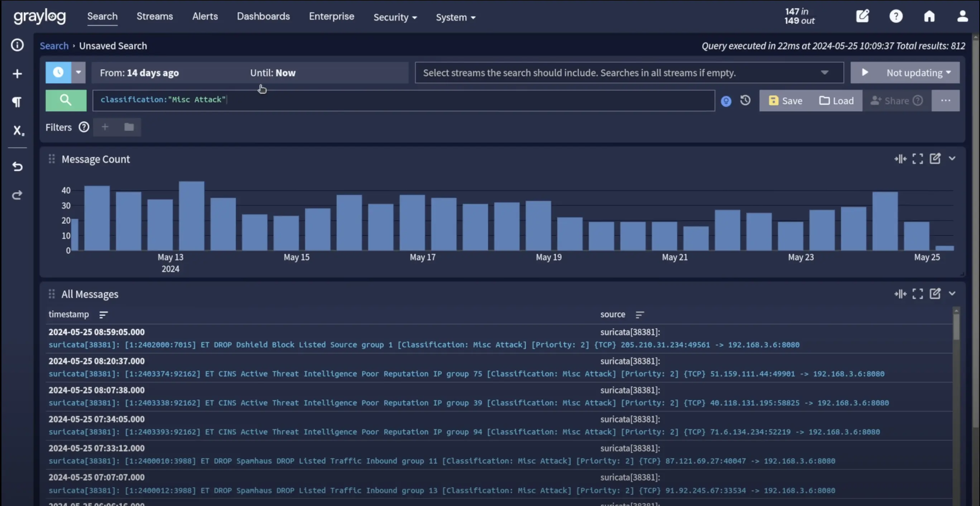Viewport: 980px width, 506px height.
Task: Edit the All Messages widget
Action: 935,293
